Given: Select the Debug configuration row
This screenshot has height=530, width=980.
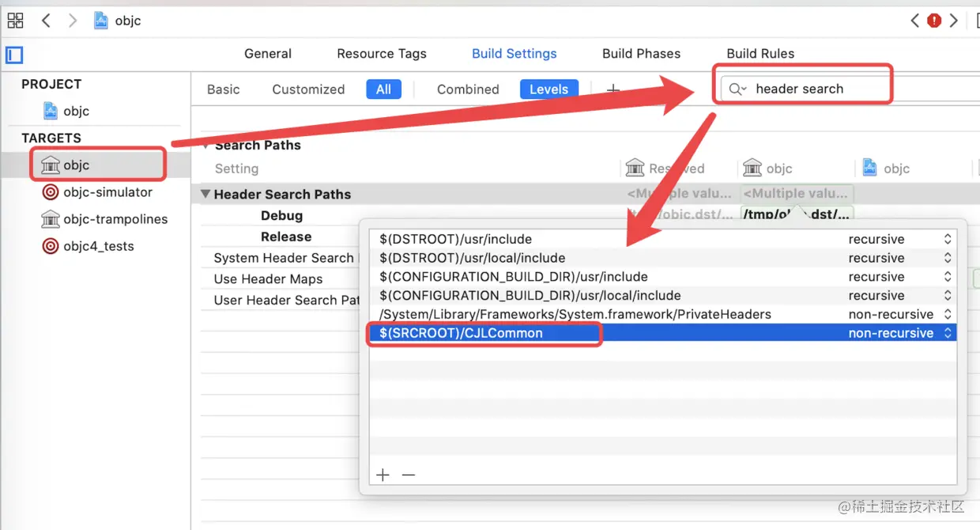Looking at the screenshot, I should pyautogui.click(x=281, y=216).
